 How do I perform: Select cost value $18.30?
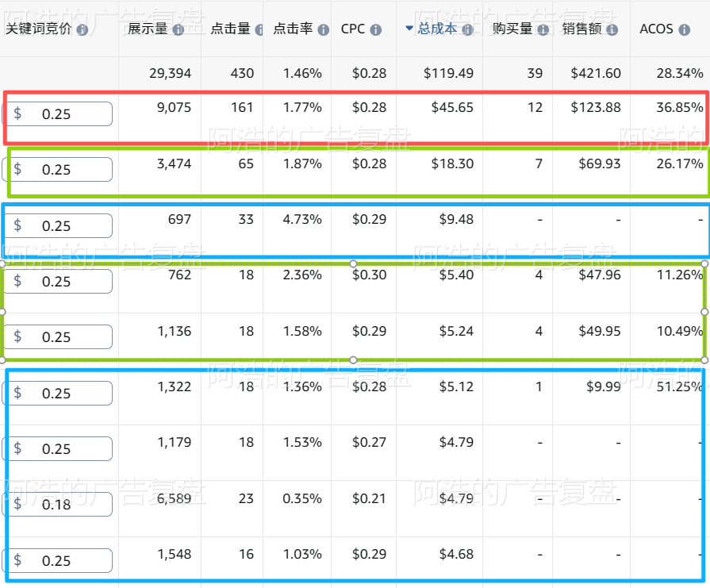(452, 164)
